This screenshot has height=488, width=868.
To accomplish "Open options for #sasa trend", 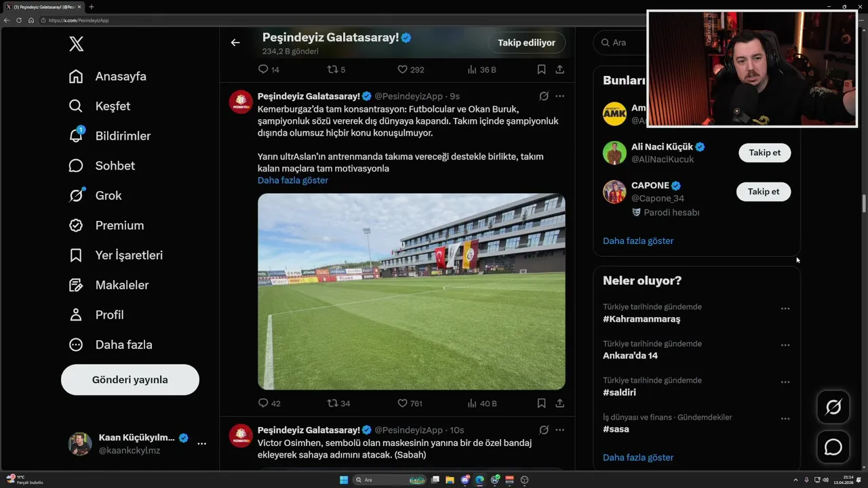I will pyautogui.click(x=785, y=418).
